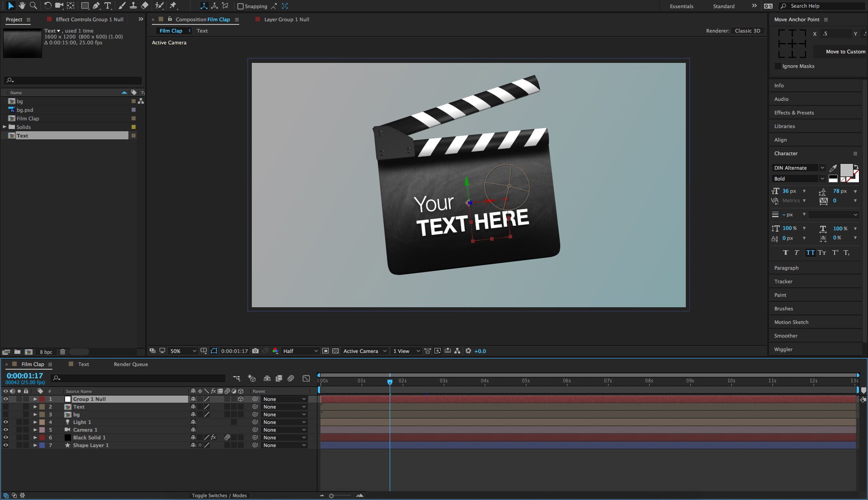The image size is (868, 500).
Task: Select the Clone Stamp tool
Action: tap(133, 6)
